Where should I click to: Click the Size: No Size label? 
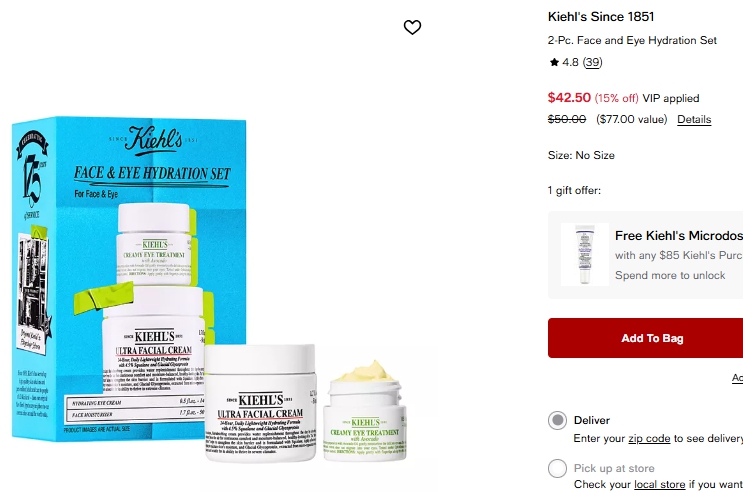coord(581,155)
